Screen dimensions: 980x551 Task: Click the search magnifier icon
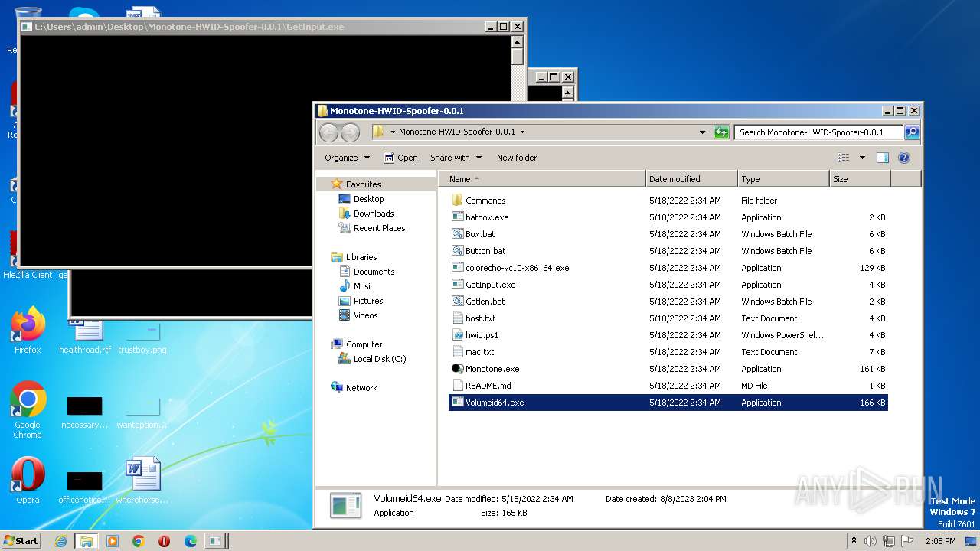click(x=911, y=132)
